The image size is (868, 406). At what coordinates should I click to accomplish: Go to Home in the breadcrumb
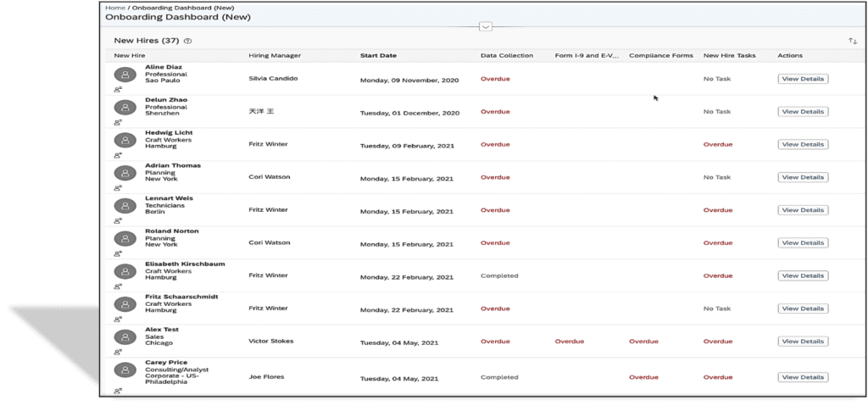[115, 8]
